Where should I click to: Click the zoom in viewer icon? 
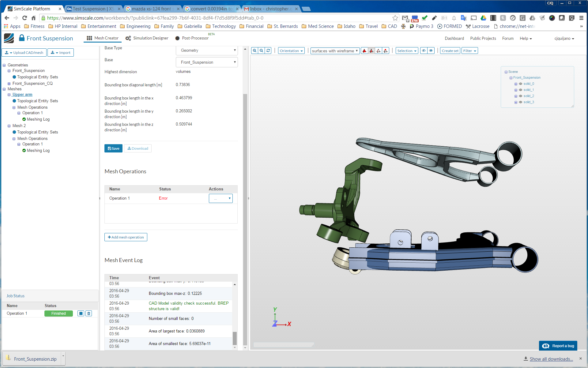point(254,51)
